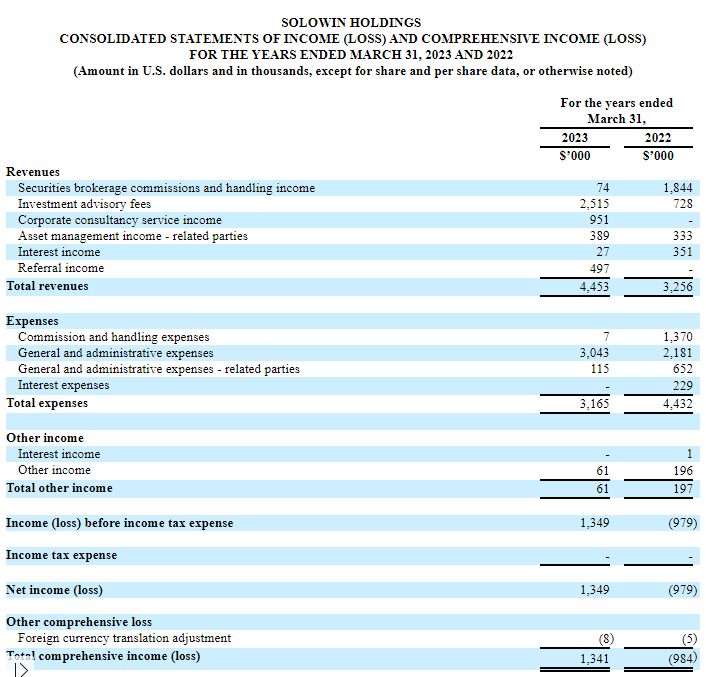Click 'Net income (loss)' label
Screen dimensions: 706x677
(x=54, y=591)
